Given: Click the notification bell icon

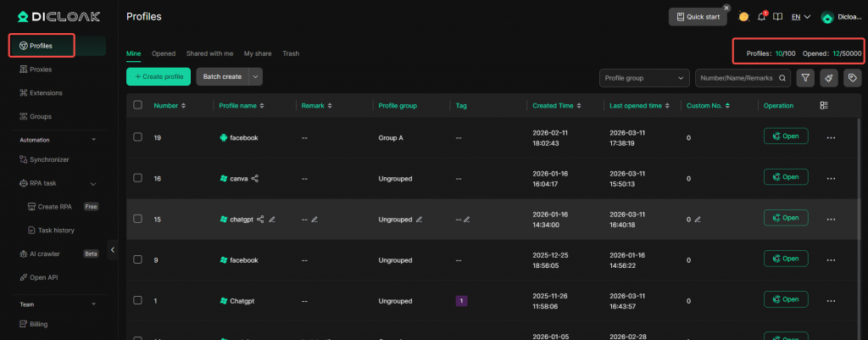Looking at the screenshot, I should click(761, 17).
